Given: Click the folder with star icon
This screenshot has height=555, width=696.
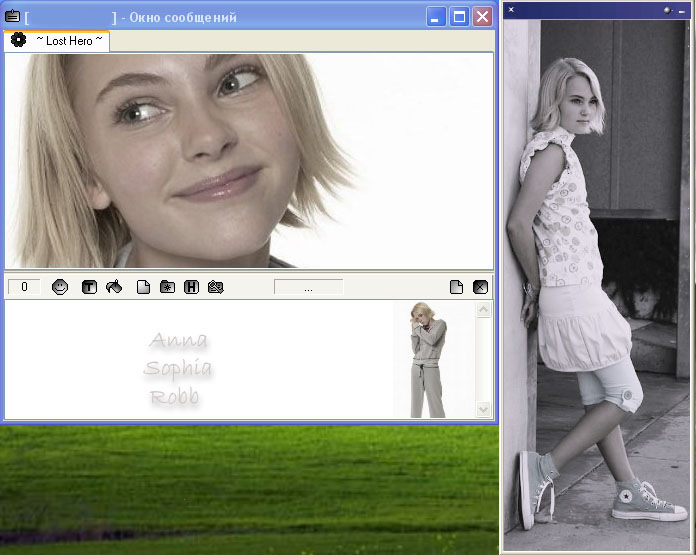Looking at the screenshot, I should [x=167, y=287].
